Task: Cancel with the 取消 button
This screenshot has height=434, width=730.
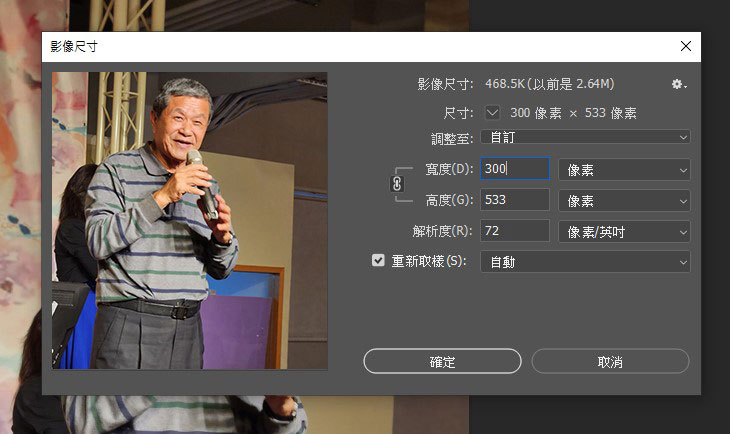Action: (610, 361)
